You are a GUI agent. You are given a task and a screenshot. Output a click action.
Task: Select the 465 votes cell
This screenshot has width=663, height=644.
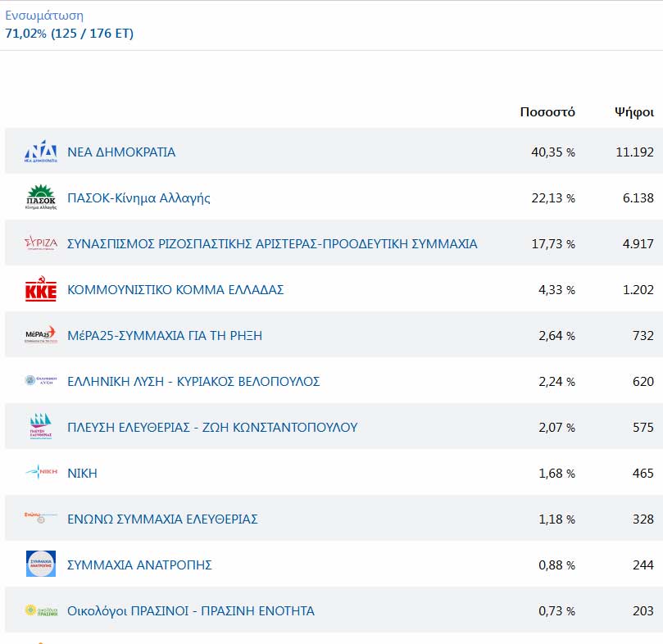point(643,474)
